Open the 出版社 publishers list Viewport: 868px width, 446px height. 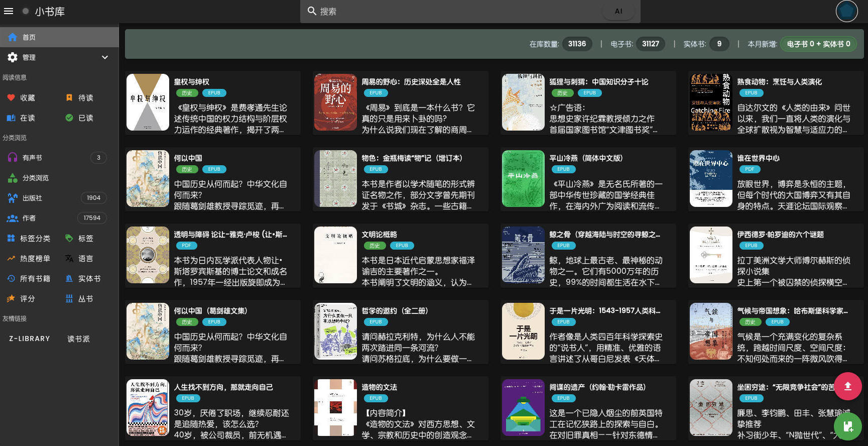(x=32, y=198)
